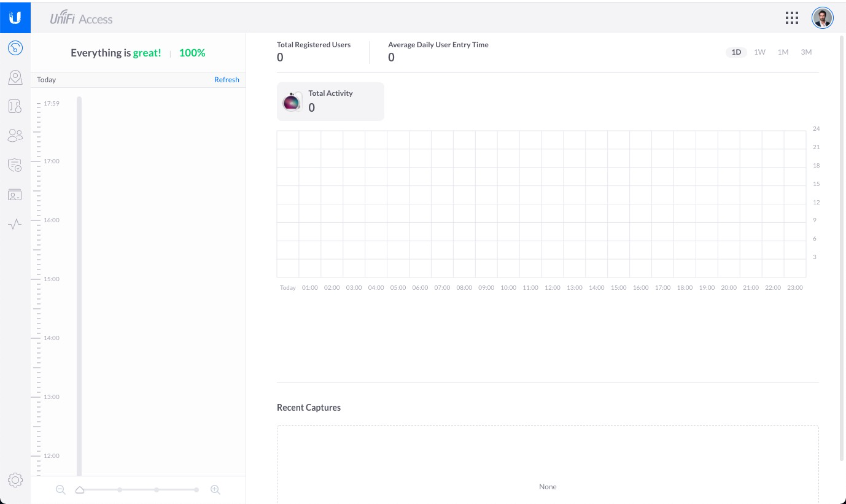Click the Everything is great! status text
Image resolution: width=846 pixels, height=504 pixels.
pos(116,53)
